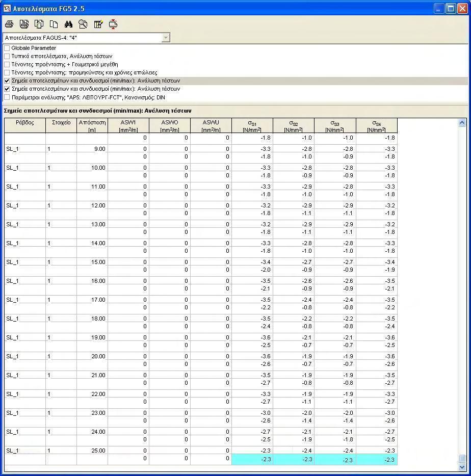Select the distance cell '13.00'

[92, 224]
